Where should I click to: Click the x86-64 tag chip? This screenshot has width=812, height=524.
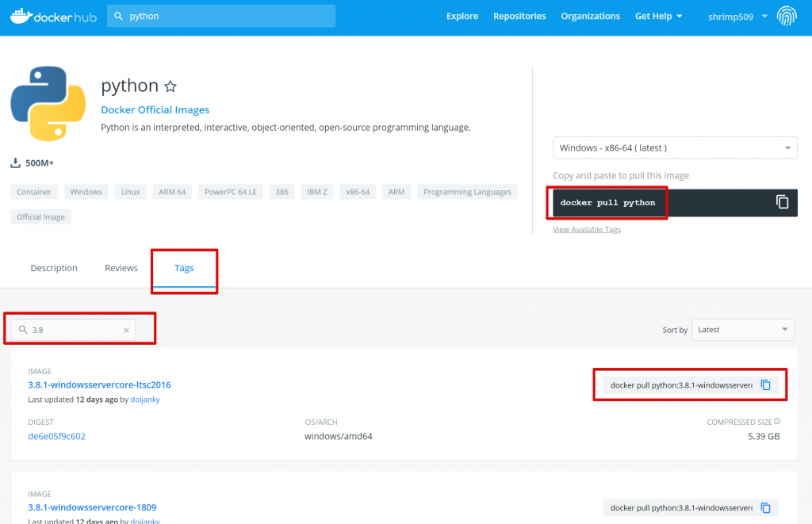tap(358, 192)
